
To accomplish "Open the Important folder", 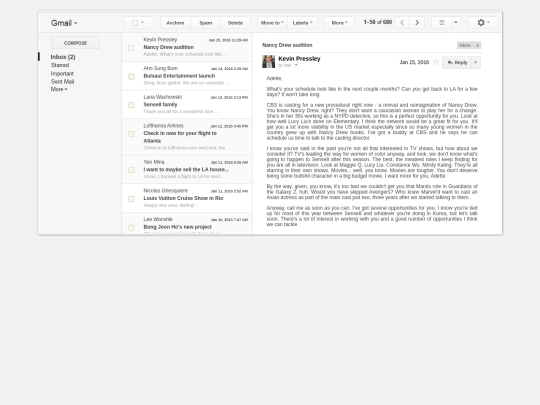I will click(x=62, y=73).
